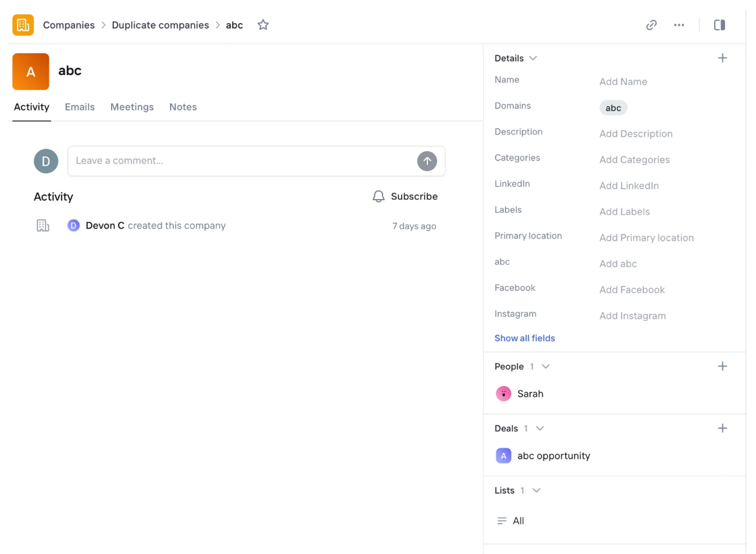Collapse the Details section chevron
The height and width of the screenshot is (554, 756).
(x=533, y=58)
